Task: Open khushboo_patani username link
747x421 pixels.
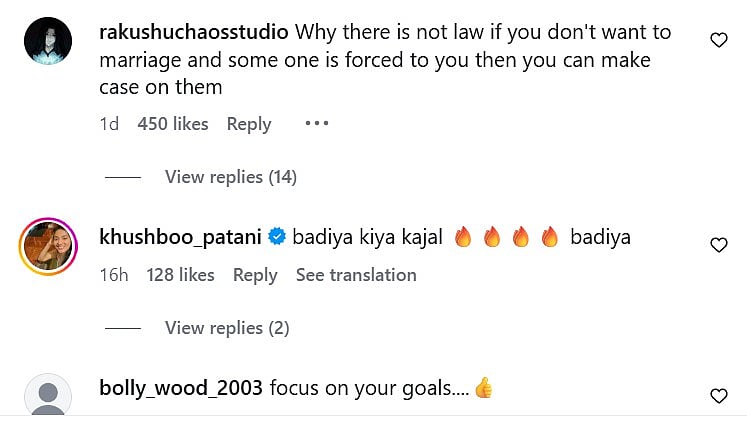Action: (181, 238)
